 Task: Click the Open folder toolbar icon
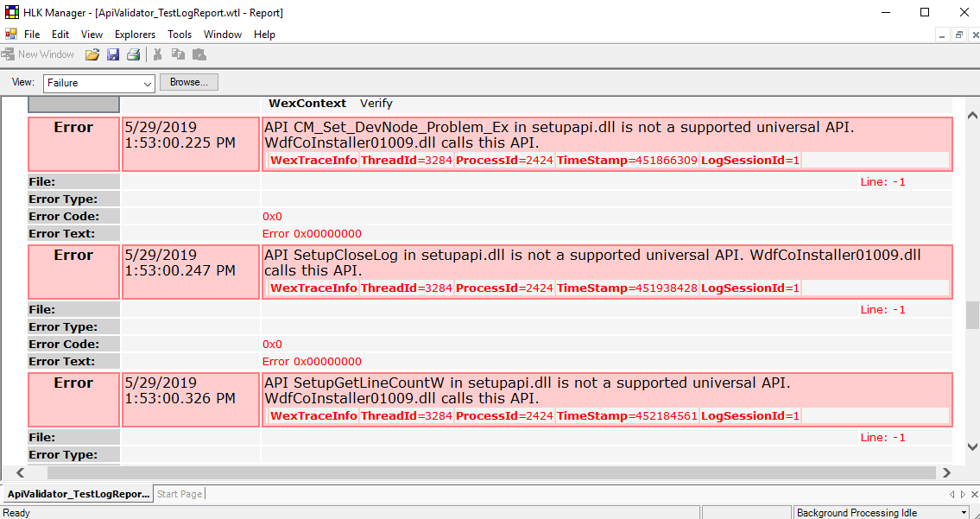point(92,54)
